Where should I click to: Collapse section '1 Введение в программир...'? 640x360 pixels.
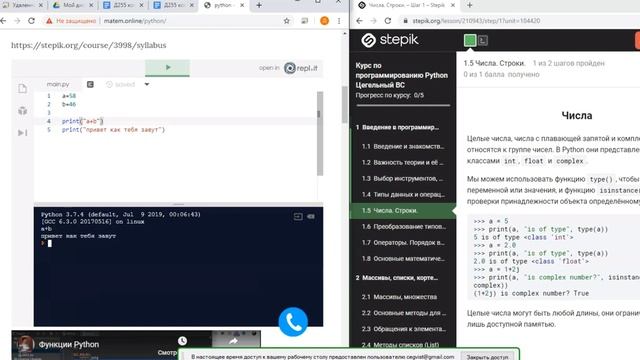click(x=398, y=127)
